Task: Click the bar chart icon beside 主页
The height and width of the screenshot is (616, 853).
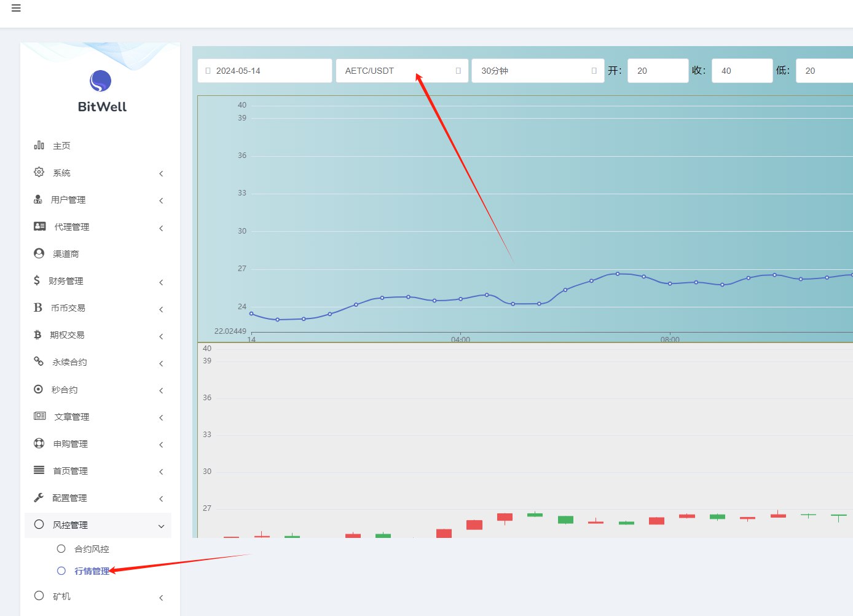Action: 39,145
